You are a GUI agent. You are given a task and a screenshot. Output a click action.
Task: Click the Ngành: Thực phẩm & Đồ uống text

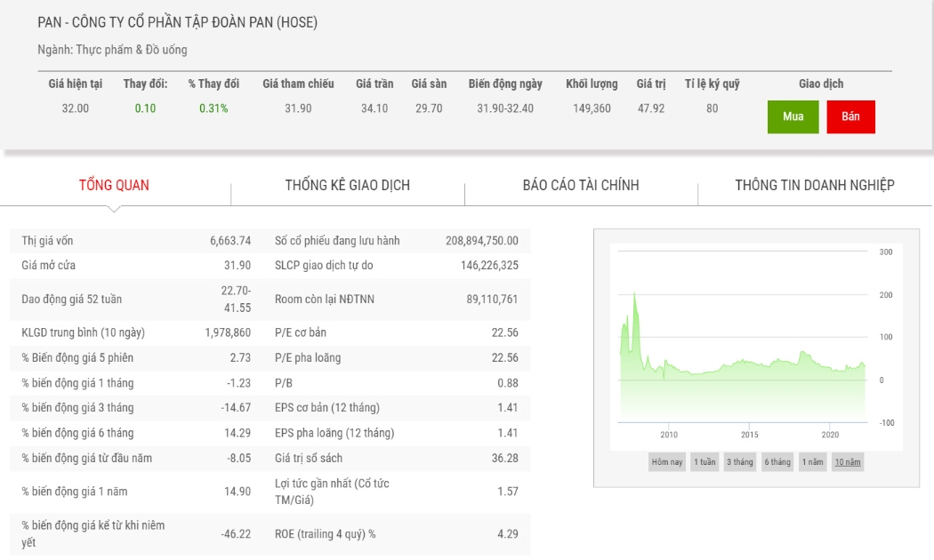[113, 50]
